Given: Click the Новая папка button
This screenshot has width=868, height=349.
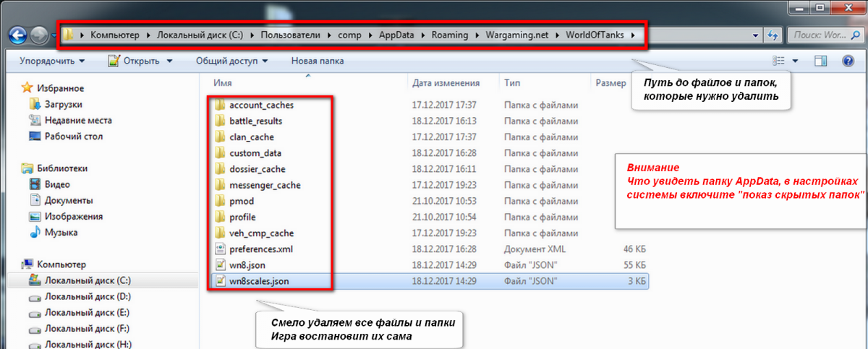Looking at the screenshot, I should click(x=317, y=61).
